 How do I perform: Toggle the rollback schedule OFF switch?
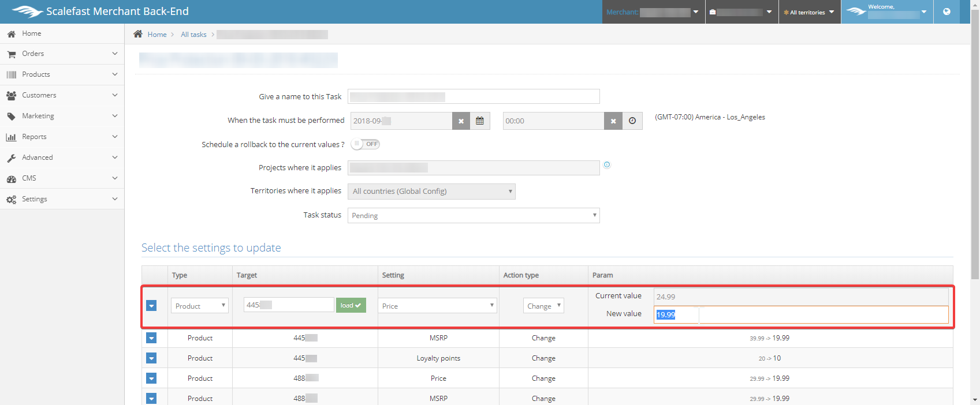tap(366, 144)
